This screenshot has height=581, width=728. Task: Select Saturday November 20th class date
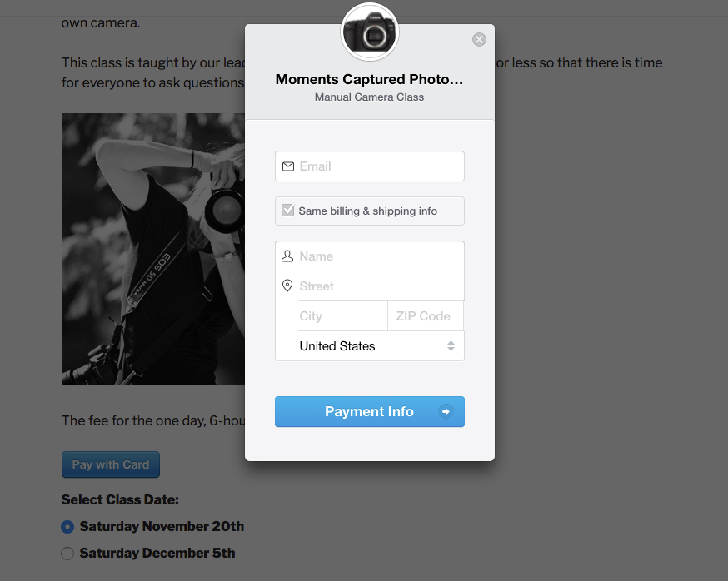[x=67, y=526]
